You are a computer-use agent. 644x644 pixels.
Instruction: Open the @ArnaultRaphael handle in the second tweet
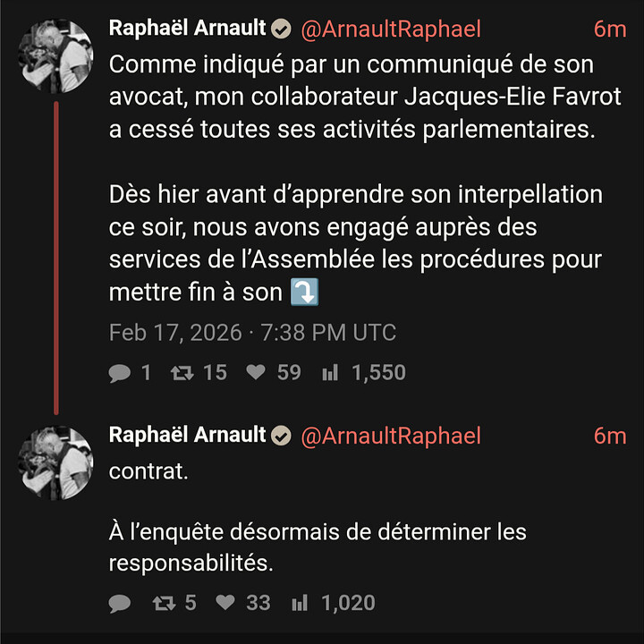point(391,436)
